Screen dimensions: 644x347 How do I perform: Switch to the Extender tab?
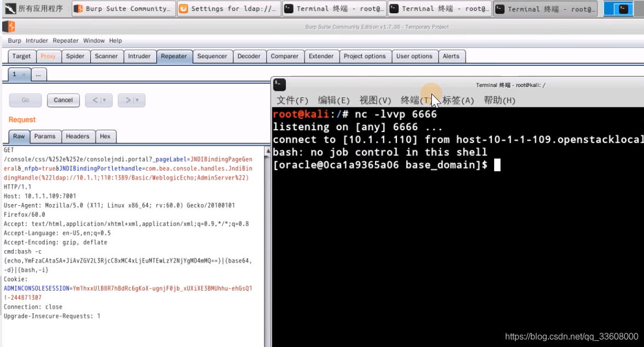(321, 56)
